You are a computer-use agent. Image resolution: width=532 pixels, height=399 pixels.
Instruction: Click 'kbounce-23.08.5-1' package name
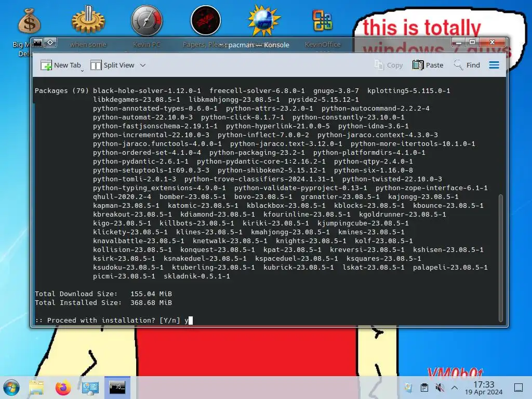click(x=448, y=206)
